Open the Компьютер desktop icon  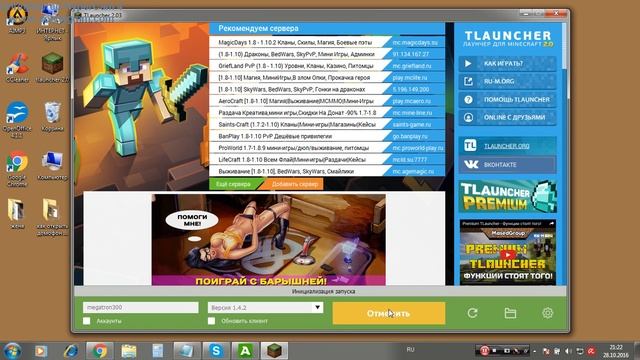(52, 166)
